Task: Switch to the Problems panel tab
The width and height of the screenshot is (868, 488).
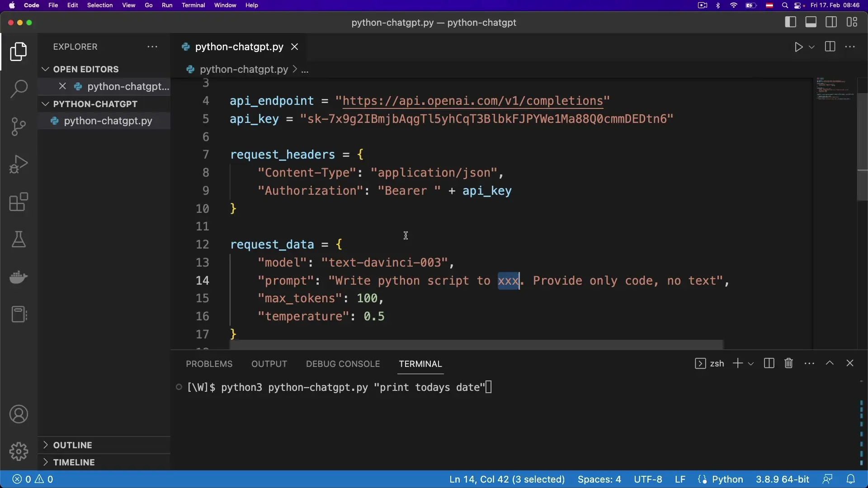Action: 209,364
